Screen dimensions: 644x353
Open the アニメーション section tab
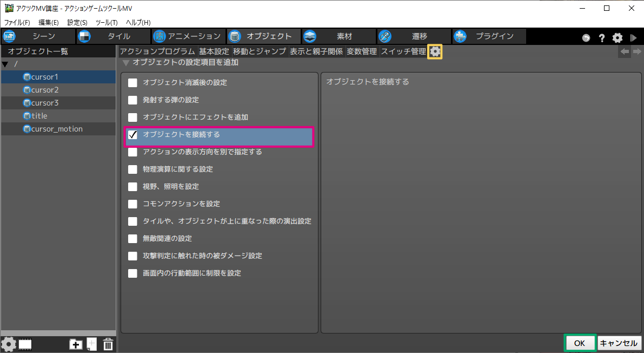pos(187,36)
